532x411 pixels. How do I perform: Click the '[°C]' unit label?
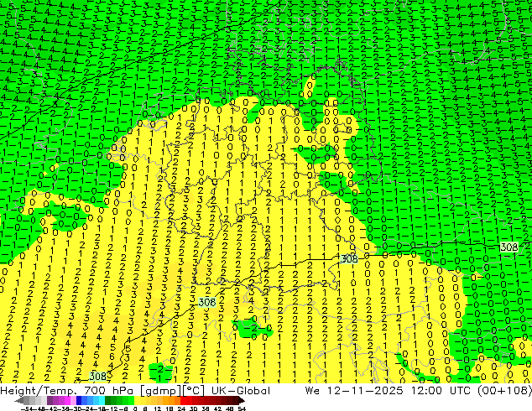click(195, 391)
